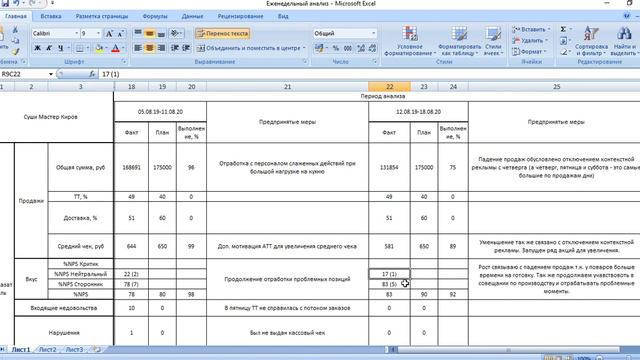This screenshot has width=640, height=360.
Task: Click the fill color bucket icon
Action: [x=98, y=48]
